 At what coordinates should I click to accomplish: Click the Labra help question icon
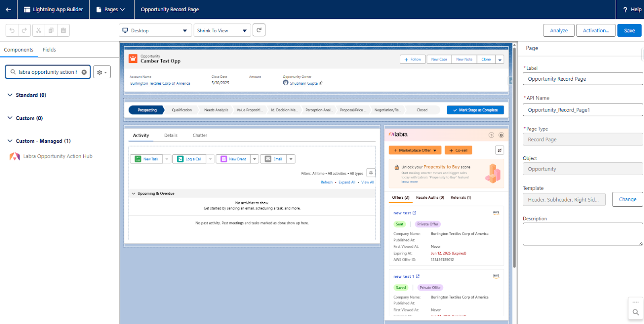(x=491, y=135)
